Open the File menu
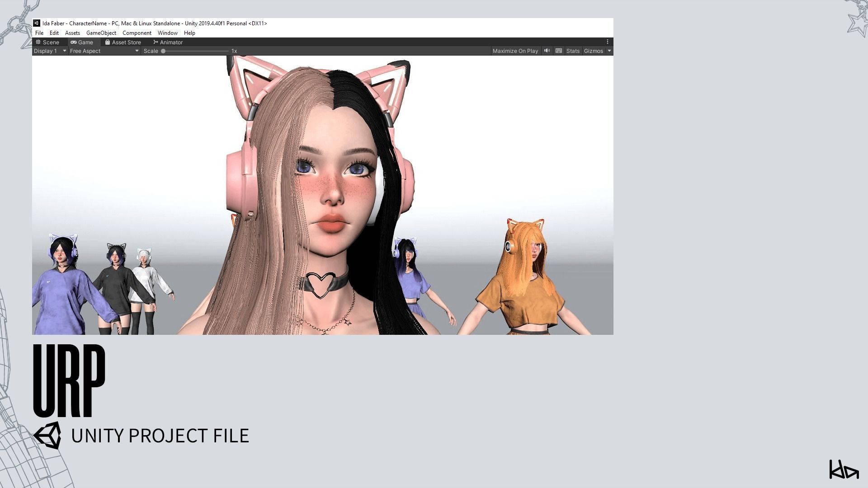The image size is (868, 488). [x=39, y=33]
